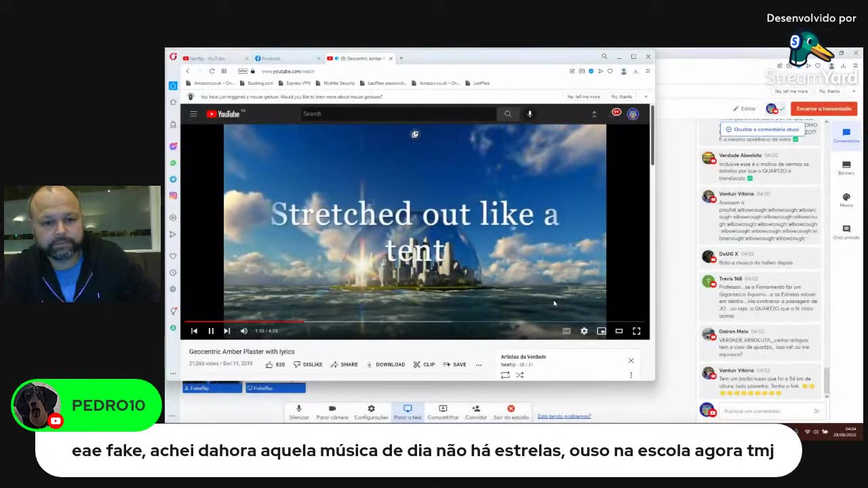868x488 pixels.
Task: Open the StreamYard Banners tab
Action: click(846, 168)
